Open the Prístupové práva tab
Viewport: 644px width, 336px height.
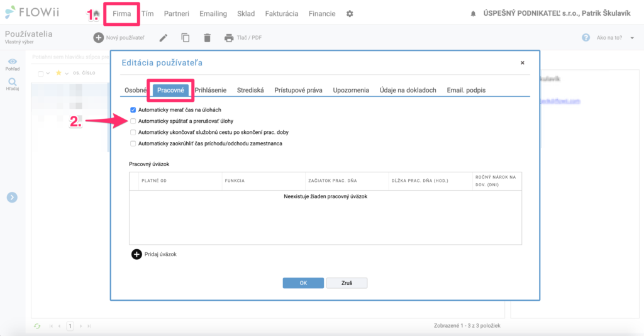[x=298, y=91]
